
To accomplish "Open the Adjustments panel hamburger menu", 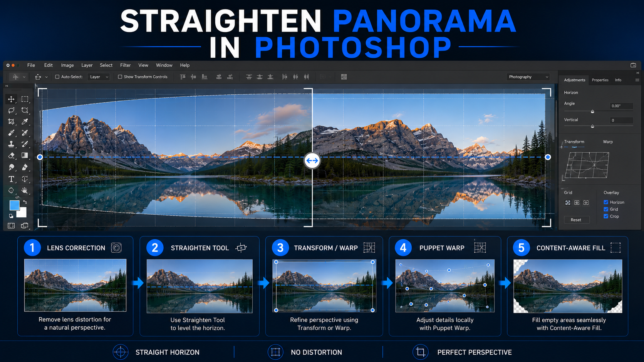I will click(637, 80).
